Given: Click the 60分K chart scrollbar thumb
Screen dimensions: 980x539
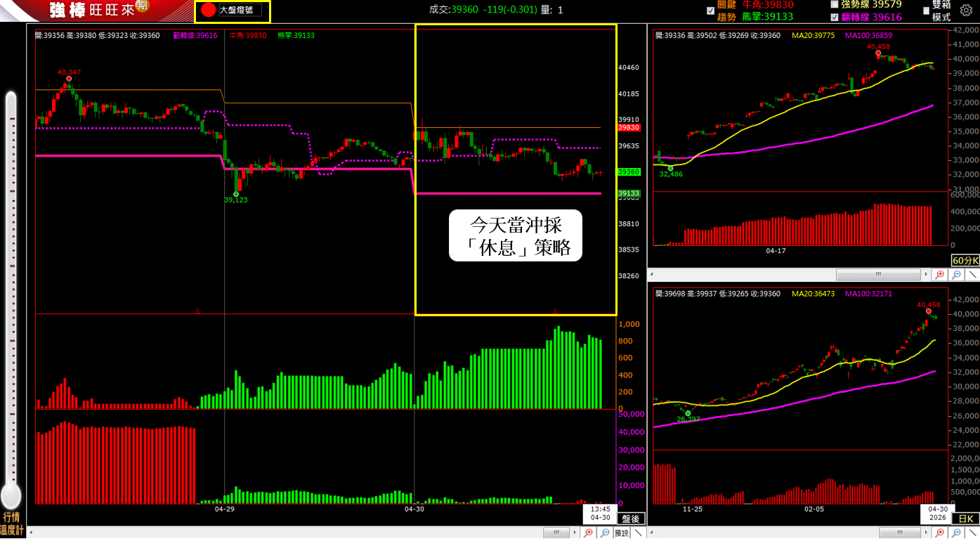Looking at the screenshot, I should click(x=877, y=274).
